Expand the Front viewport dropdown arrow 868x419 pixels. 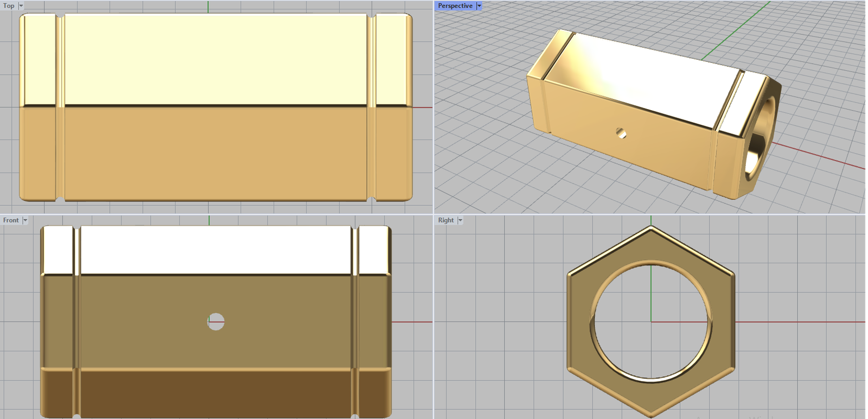pyautogui.click(x=25, y=220)
